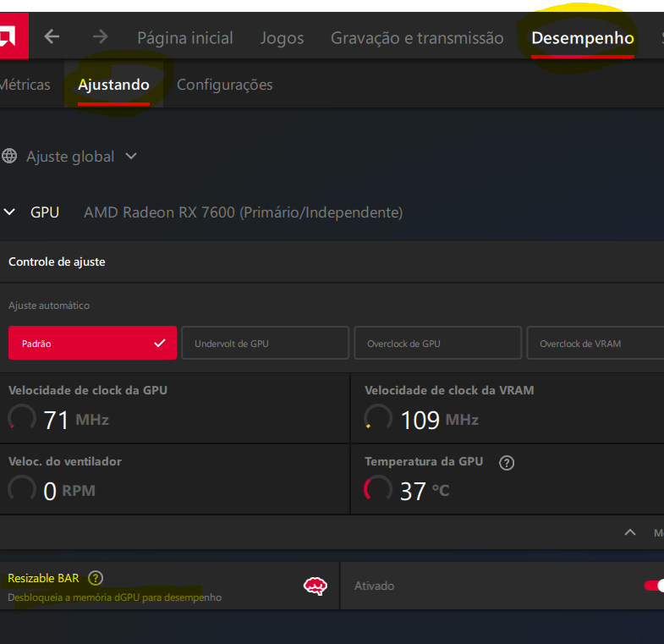Click the globe icon beside Ajuste global
The width and height of the screenshot is (664, 644).
tap(9, 156)
